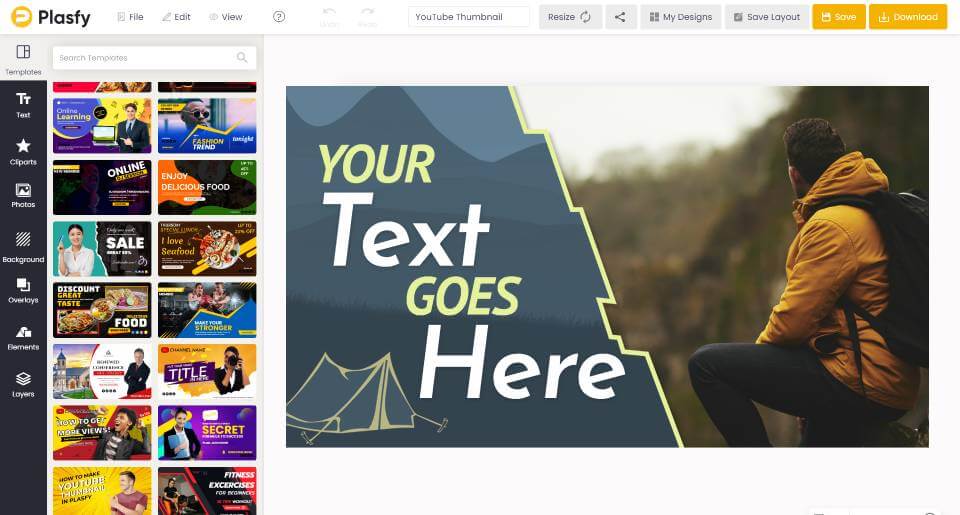Open the Templates panel in sidebar
The image size is (960, 515).
pyautogui.click(x=23, y=59)
